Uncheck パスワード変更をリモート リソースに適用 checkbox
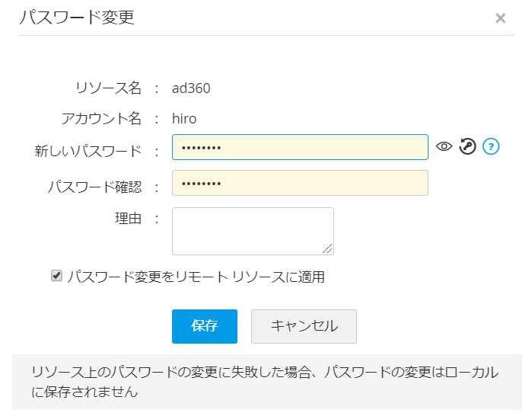This screenshot has height=413, width=532. tap(56, 276)
